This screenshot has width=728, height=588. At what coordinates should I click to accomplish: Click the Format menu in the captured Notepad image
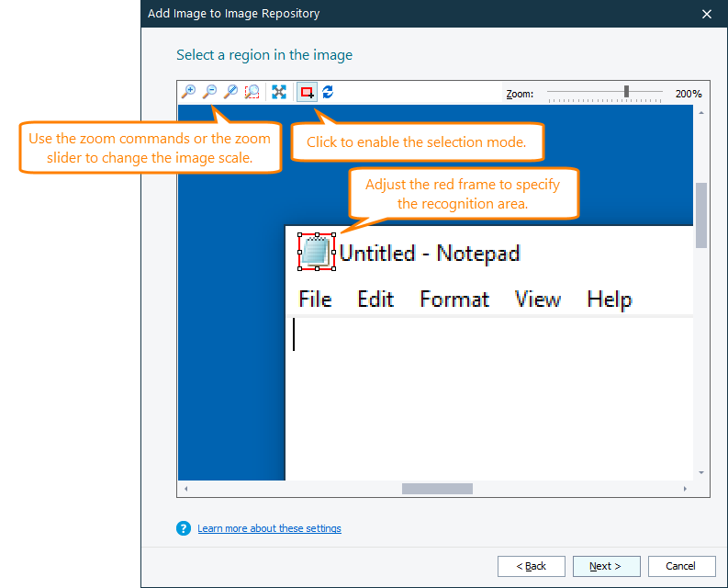coord(455,299)
